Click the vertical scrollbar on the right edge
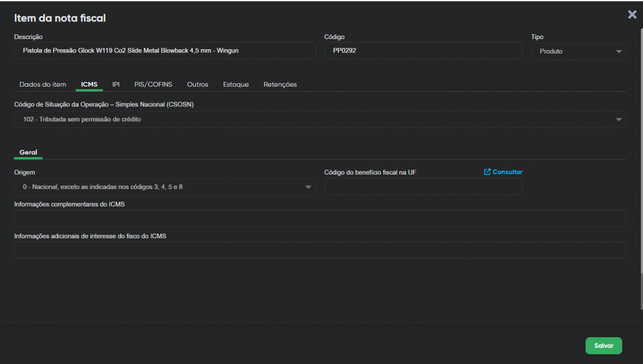The height and width of the screenshot is (364, 643). (641, 161)
